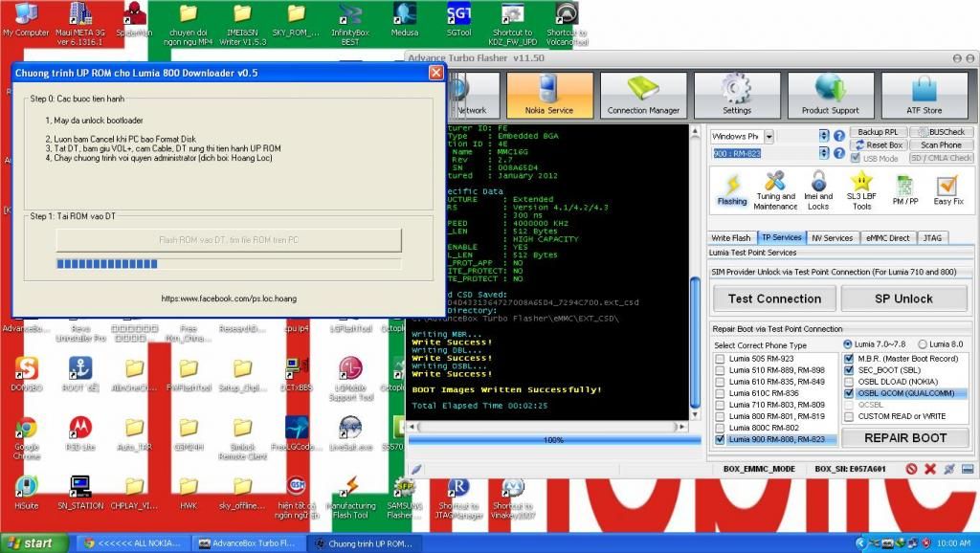Check Lumia 505 RM-923 phone type
980x553 pixels.
pyautogui.click(x=720, y=359)
